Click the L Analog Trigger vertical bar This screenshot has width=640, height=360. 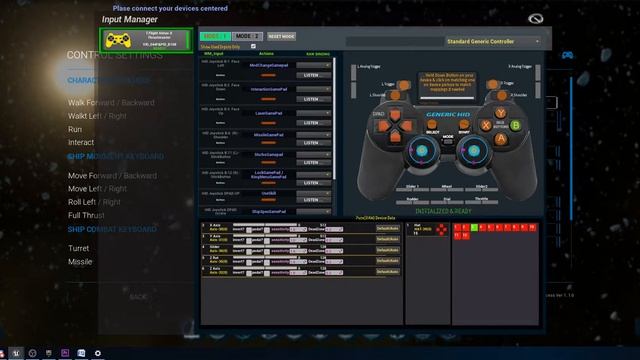pos(353,81)
